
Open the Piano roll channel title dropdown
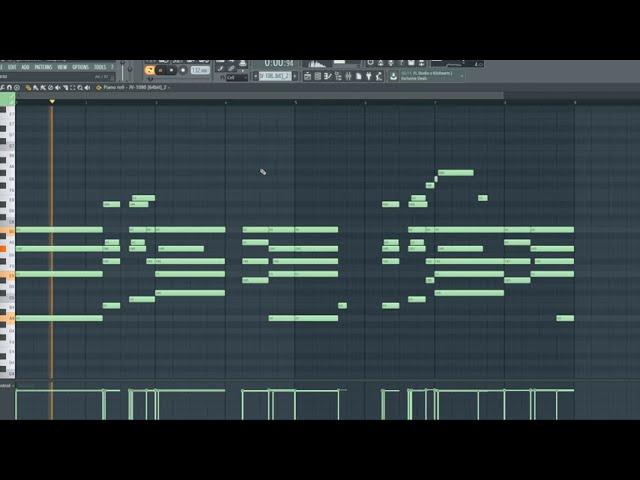136,88
